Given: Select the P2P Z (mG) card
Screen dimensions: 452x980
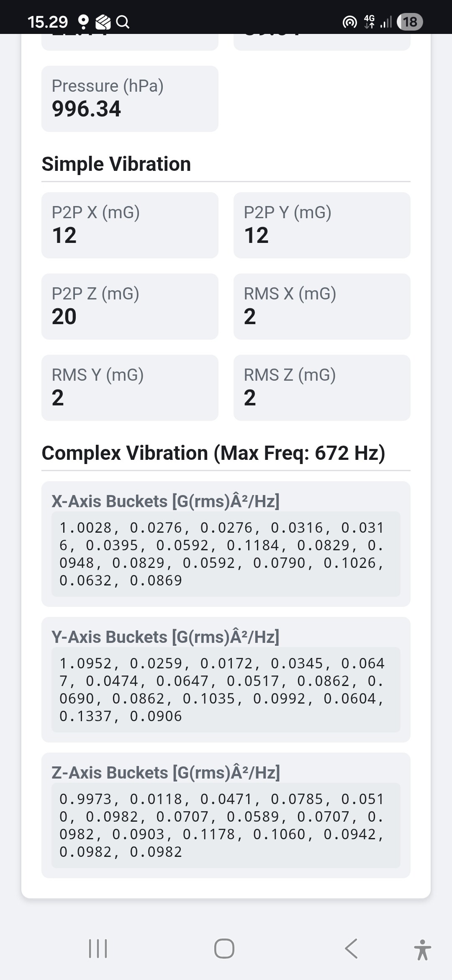Looking at the screenshot, I should [x=130, y=307].
